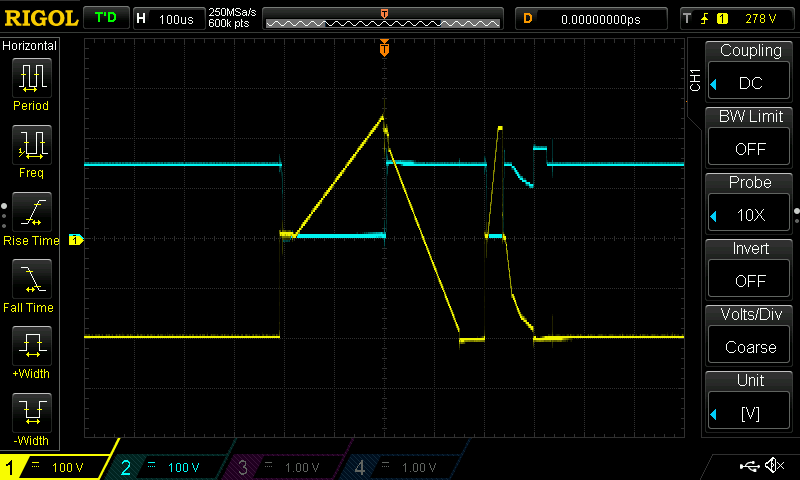Click the orange D delay label

pyautogui.click(x=528, y=19)
